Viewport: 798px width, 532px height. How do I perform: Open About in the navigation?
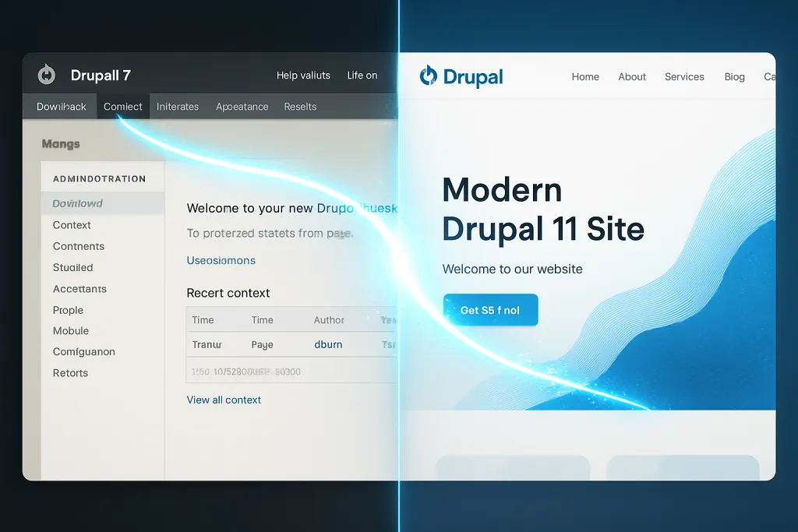[632, 77]
